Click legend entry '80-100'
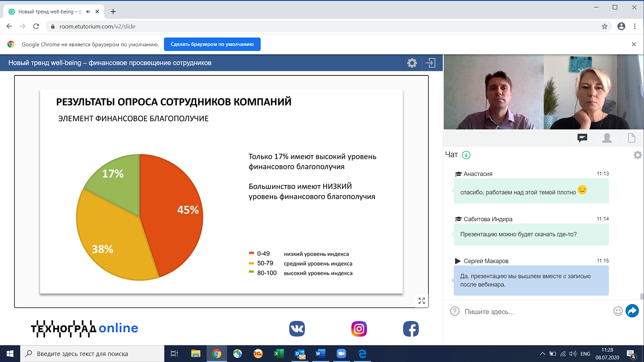The image size is (644, 362). point(267,273)
